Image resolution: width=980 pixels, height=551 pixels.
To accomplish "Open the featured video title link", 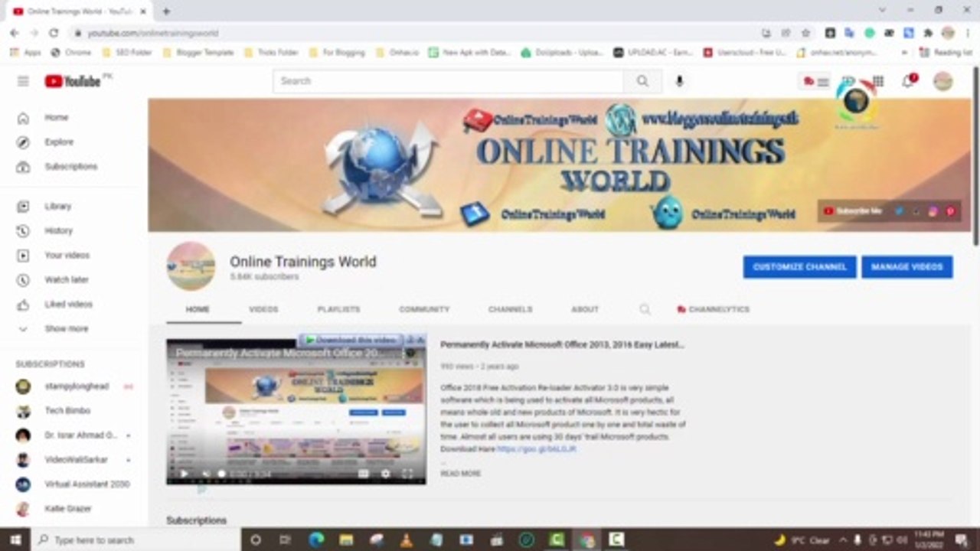I will click(x=562, y=344).
